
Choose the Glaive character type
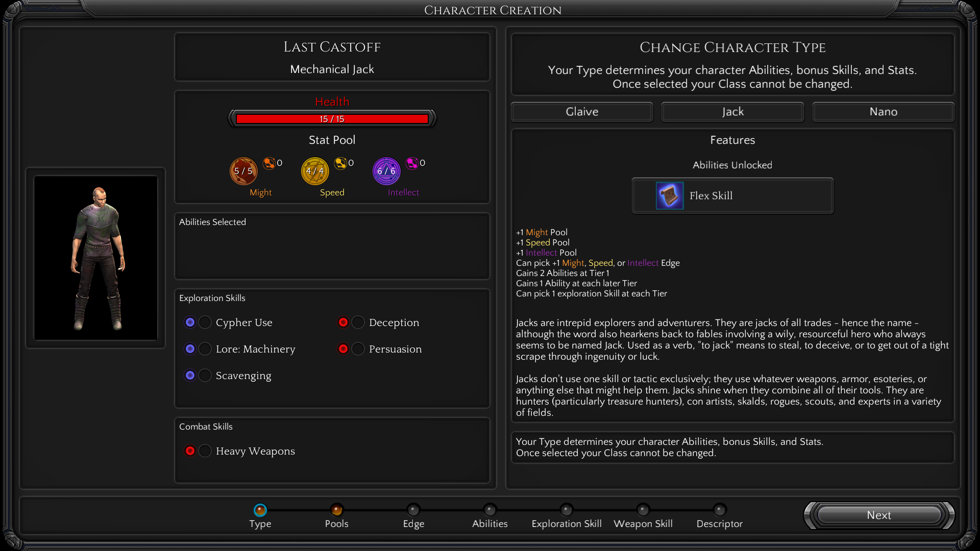click(x=582, y=112)
